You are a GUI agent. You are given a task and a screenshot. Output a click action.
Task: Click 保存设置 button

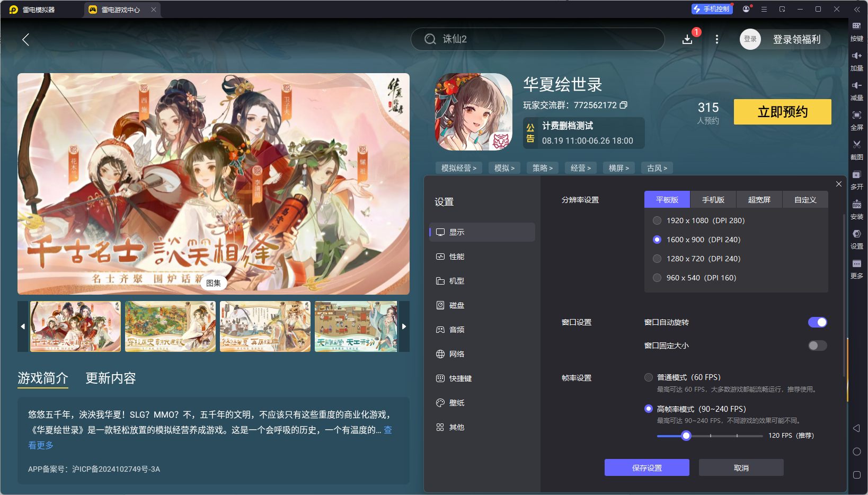tap(647, 467)
